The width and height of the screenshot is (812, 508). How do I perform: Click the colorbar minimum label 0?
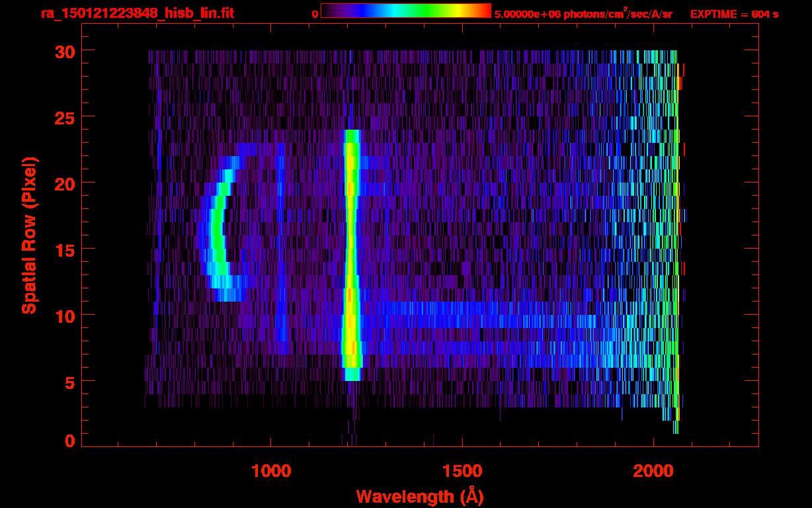click(315, 14)
